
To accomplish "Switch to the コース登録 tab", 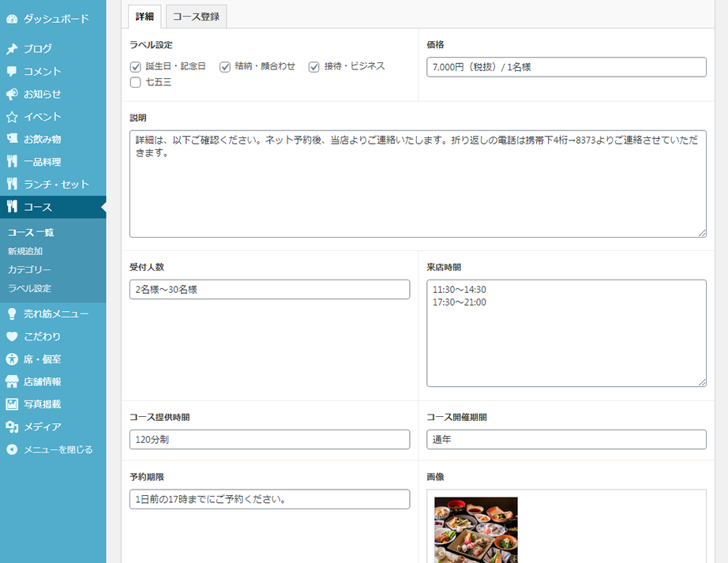I will pos(197,17).
